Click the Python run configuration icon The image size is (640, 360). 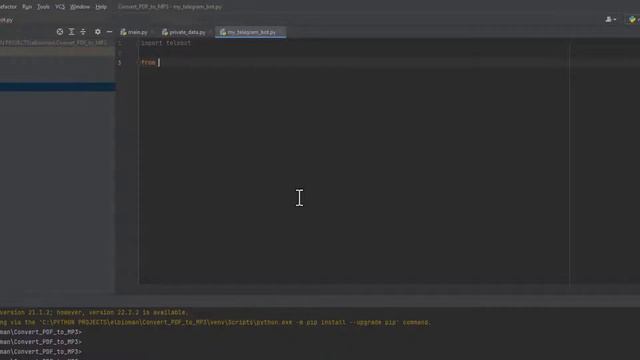633,19
